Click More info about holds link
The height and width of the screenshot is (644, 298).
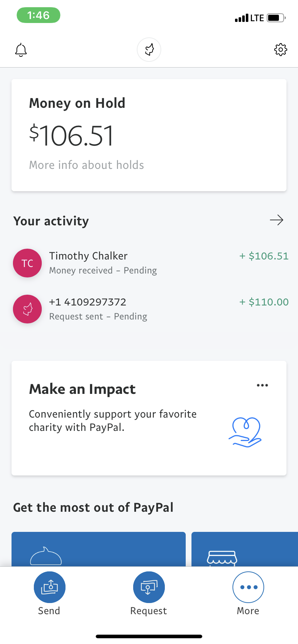(86, 165)
